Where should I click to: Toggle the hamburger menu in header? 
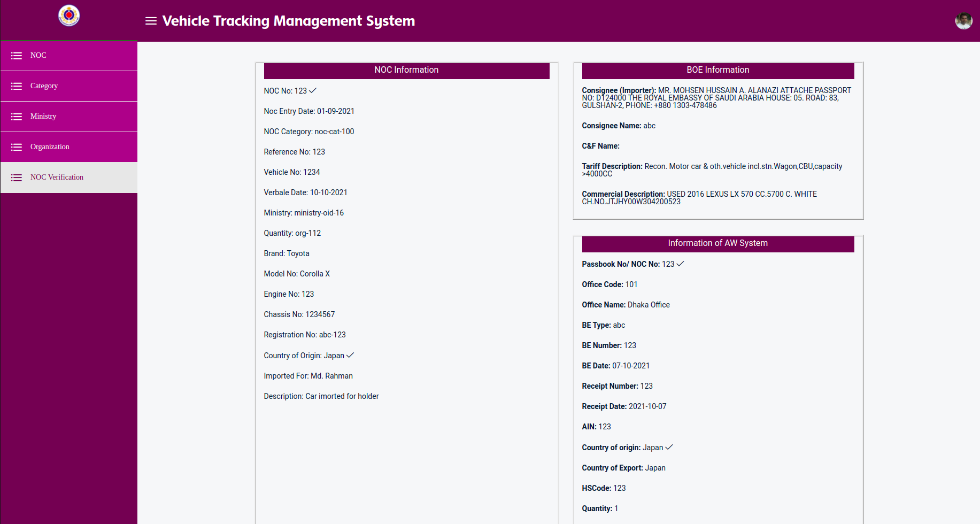click(151, 21)
